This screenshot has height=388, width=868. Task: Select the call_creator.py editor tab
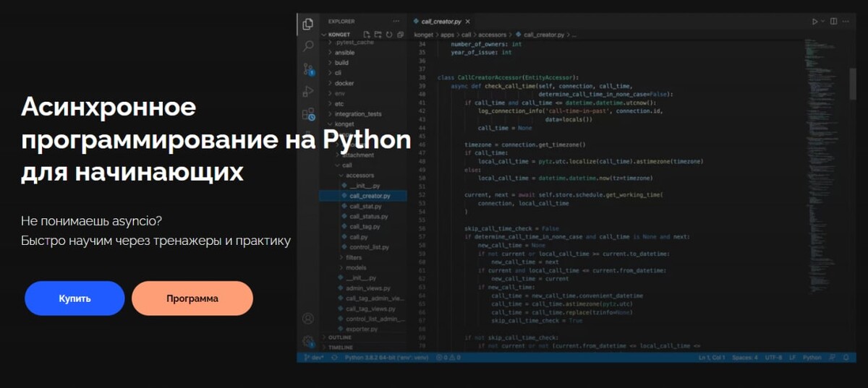click(441, 22)
